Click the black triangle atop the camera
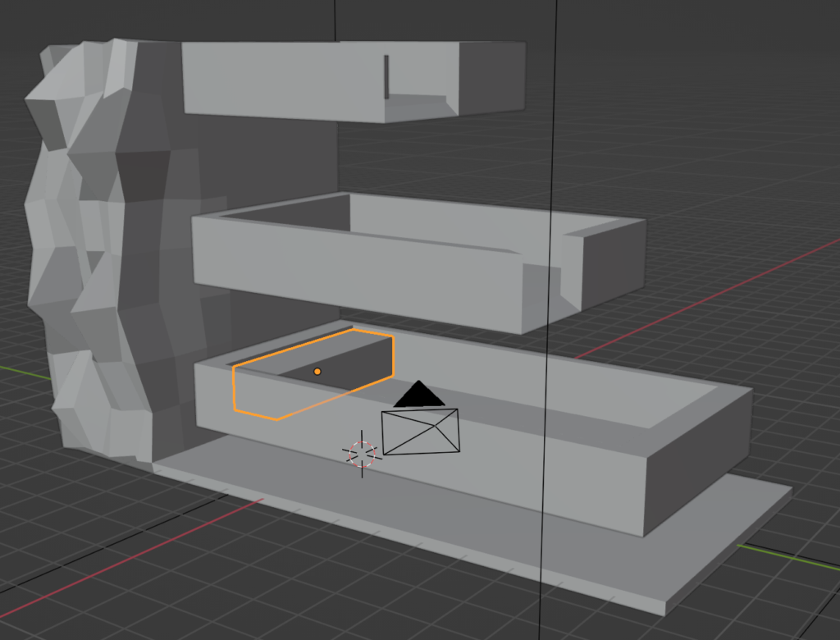 [x=419, y=395]
